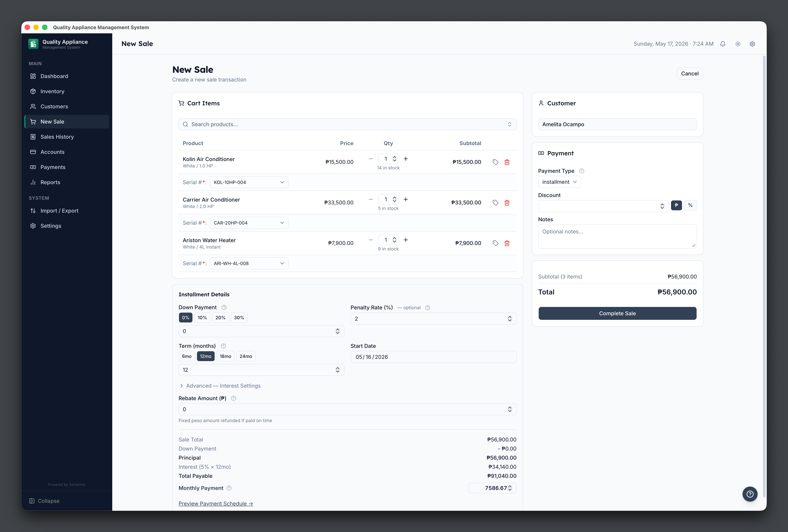
Task: Click the Rebate Amount input field
Action: pos(348,409)
